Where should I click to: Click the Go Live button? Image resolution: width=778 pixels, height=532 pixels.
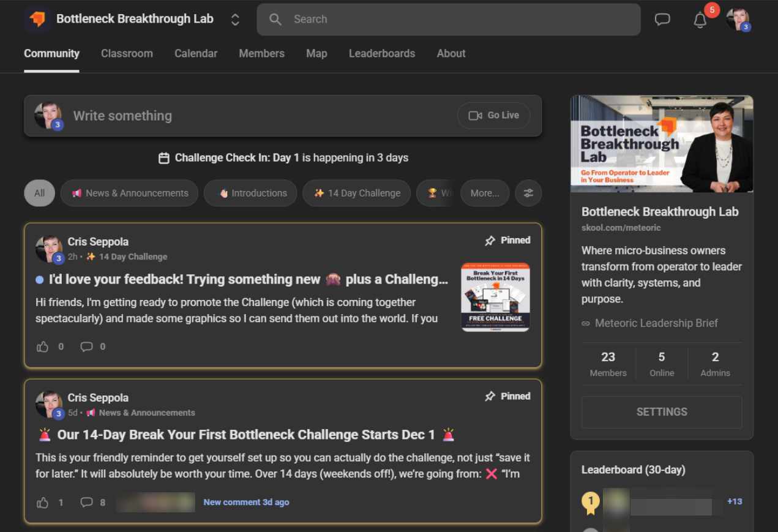pyautogui.click(x=493, y=115)
